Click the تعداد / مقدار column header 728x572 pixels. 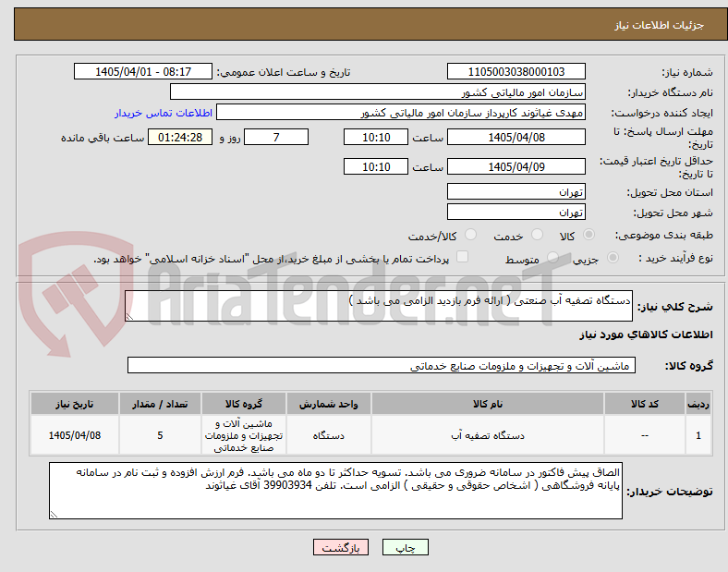pyautogui.click(x=160, y=404)
